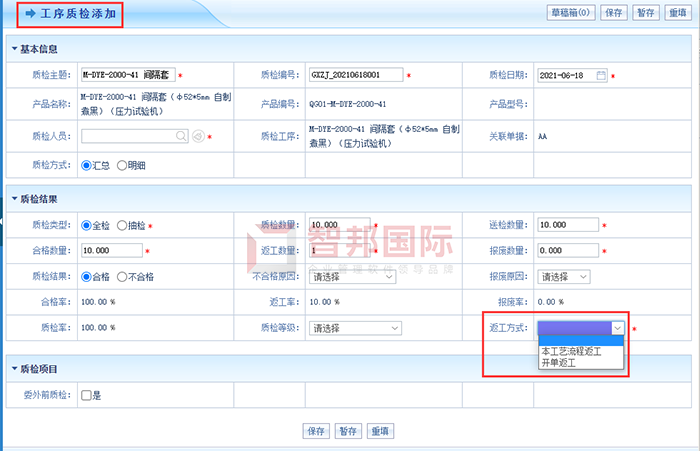Open 报废原因 dropdown
Viewport: 700px width, 451px height.
tap(563, 277)
